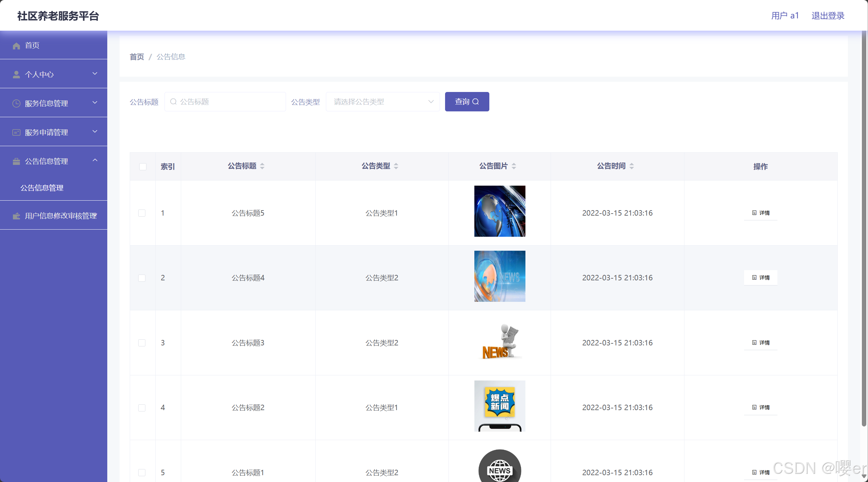Check the checkbox for row 1
Viewport: 868px width, 482px height.
[142, 213]
